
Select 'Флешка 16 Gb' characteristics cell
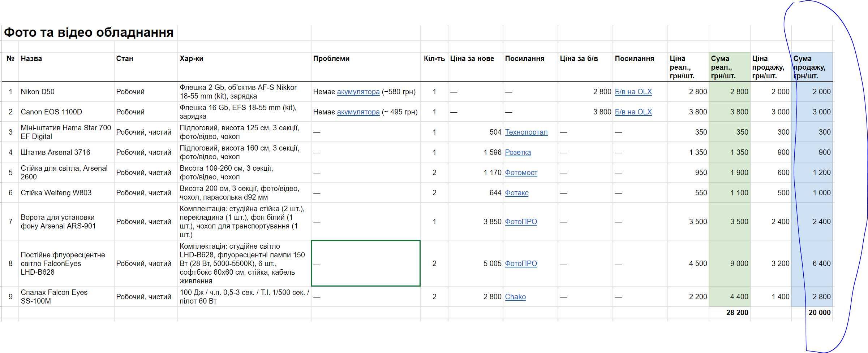[244, 112]
